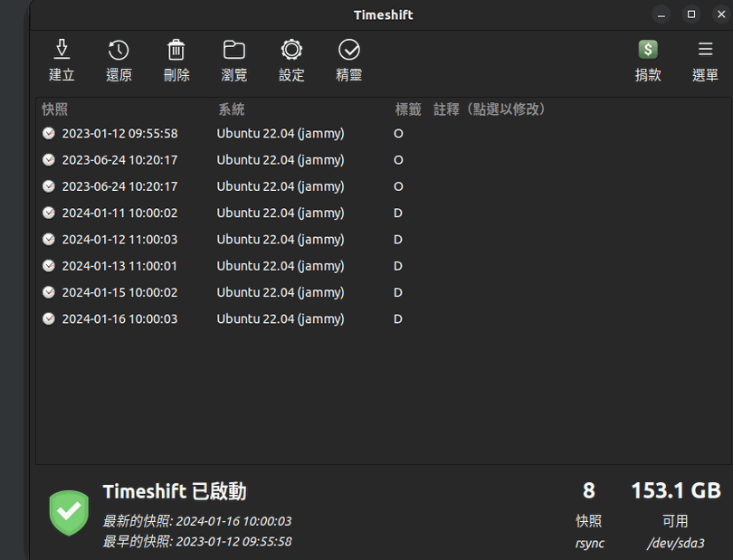
Task: Open the 選單 hamburger menu
Action: click(705, 61)
